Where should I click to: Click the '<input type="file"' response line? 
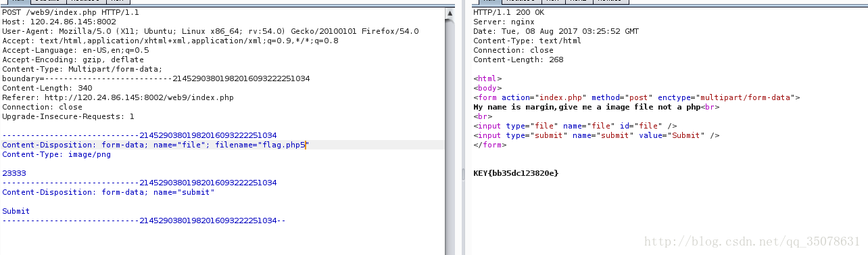(x=575, y=126)
